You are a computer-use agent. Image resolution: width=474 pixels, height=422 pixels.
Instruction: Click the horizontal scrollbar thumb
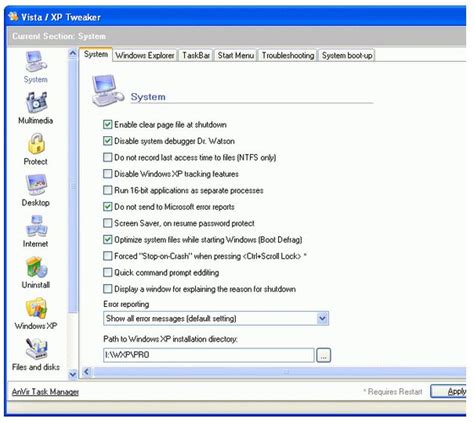coord(279,372)
